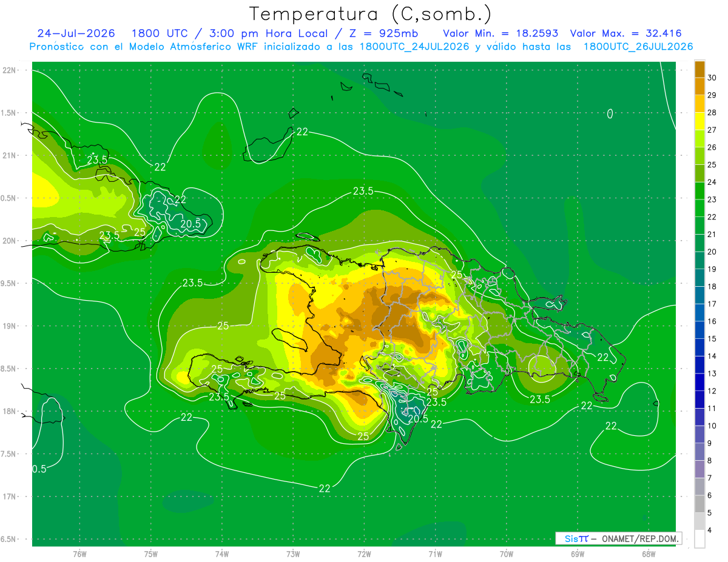Click the legend scale value "7"
Image resolution: width=728 pixels, height=562 pixels.
(709, 478)
